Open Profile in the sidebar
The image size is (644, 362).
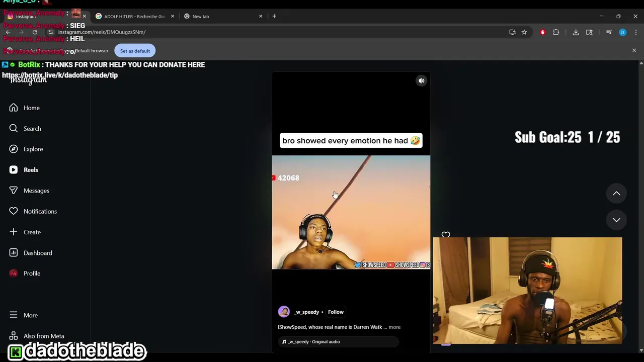point(24,274)
